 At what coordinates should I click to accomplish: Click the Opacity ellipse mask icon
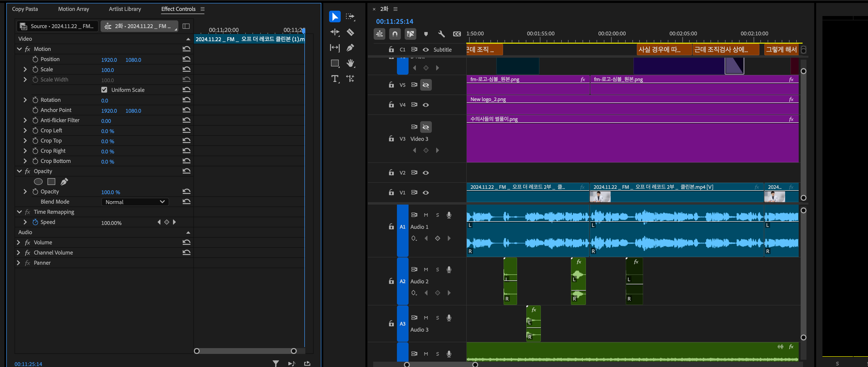click(39, 182)
